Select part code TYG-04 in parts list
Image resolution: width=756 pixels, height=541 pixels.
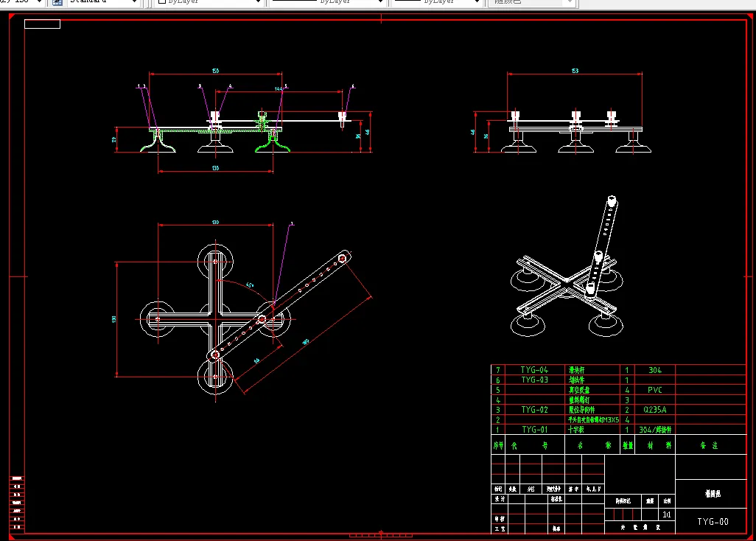[x=534, y=370]
